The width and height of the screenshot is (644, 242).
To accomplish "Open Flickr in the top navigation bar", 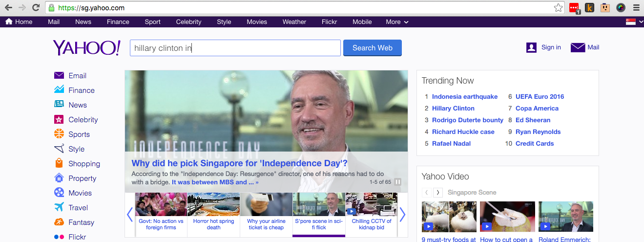I will click(330, 22).
